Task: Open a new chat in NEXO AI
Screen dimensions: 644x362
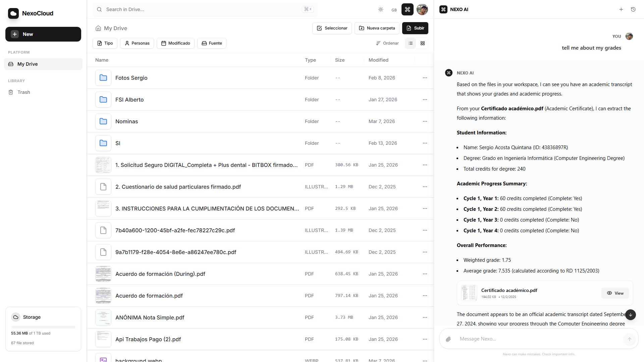Action: pyautogui.click(x=621, y=9)
